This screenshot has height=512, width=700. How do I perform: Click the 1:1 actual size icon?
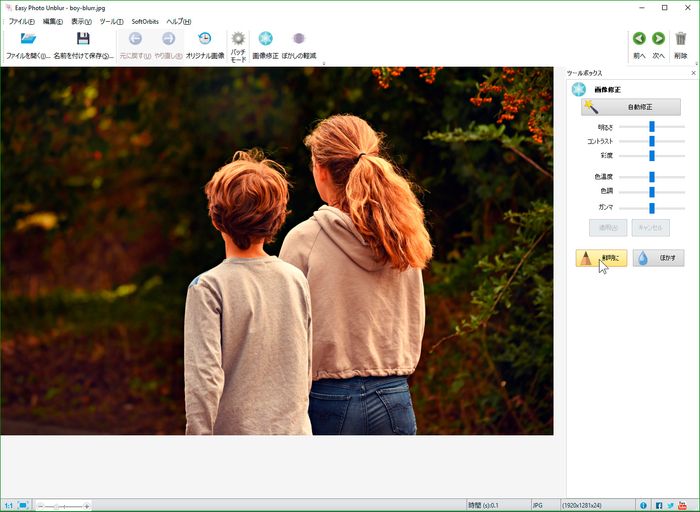pyautogui.click(x=8, y=505)
